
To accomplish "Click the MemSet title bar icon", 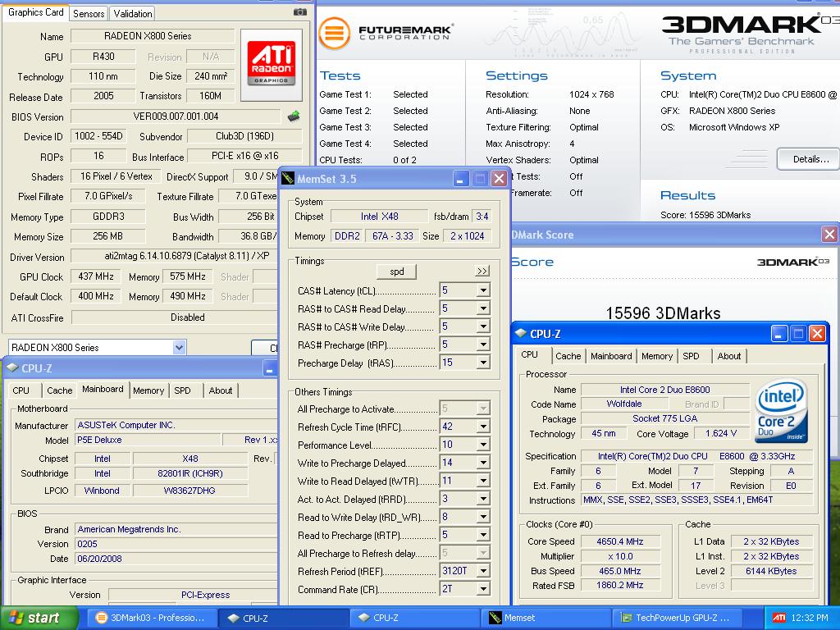I will 288,178.
